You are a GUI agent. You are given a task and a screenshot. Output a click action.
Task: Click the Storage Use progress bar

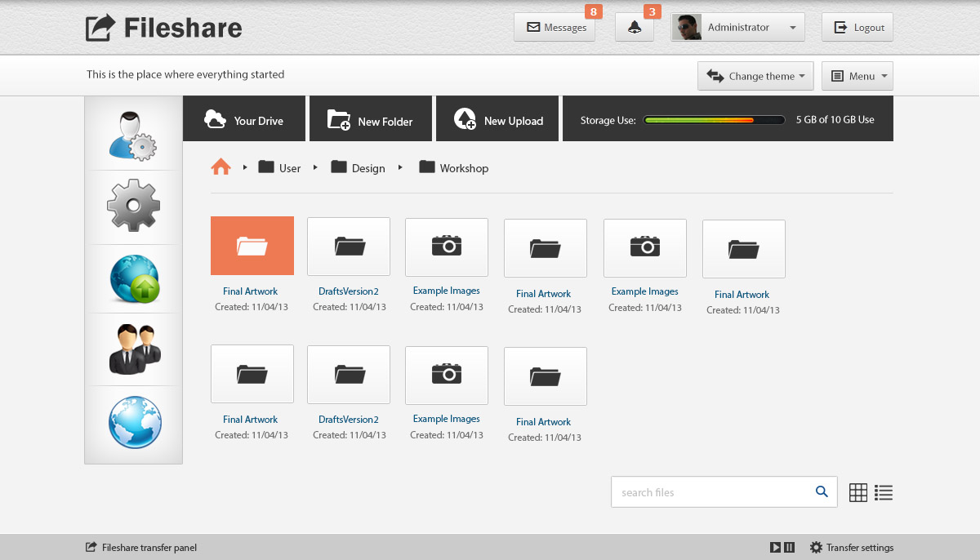click(713, 120)
